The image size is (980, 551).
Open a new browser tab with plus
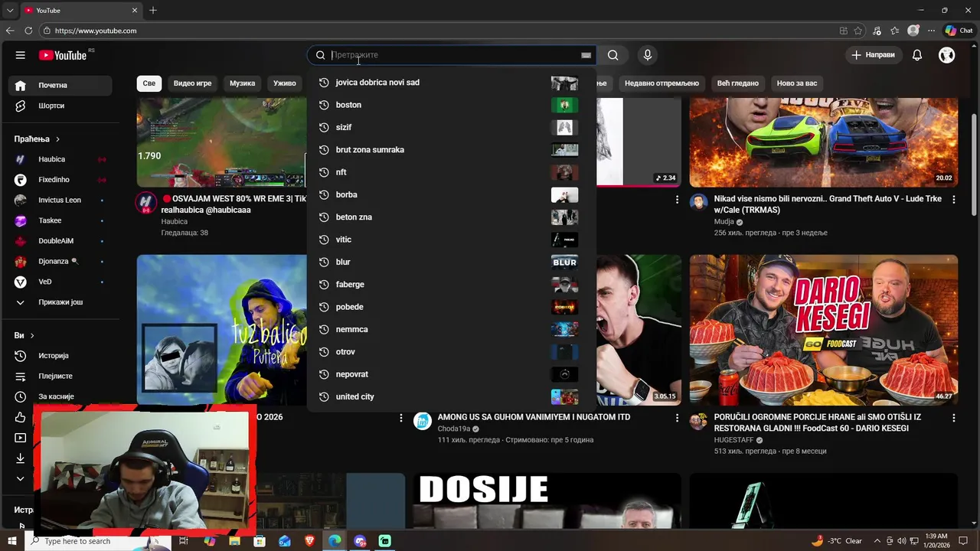[x=153, y=11]
